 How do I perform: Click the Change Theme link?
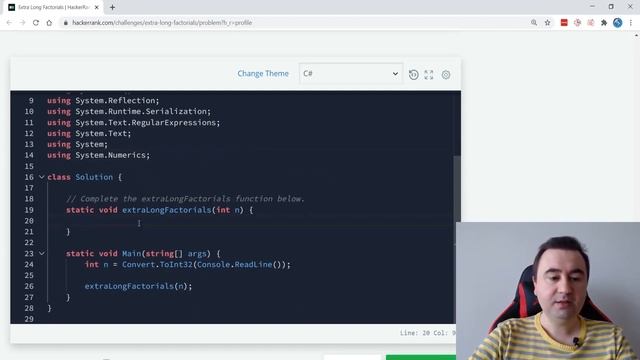coord(263,73)
